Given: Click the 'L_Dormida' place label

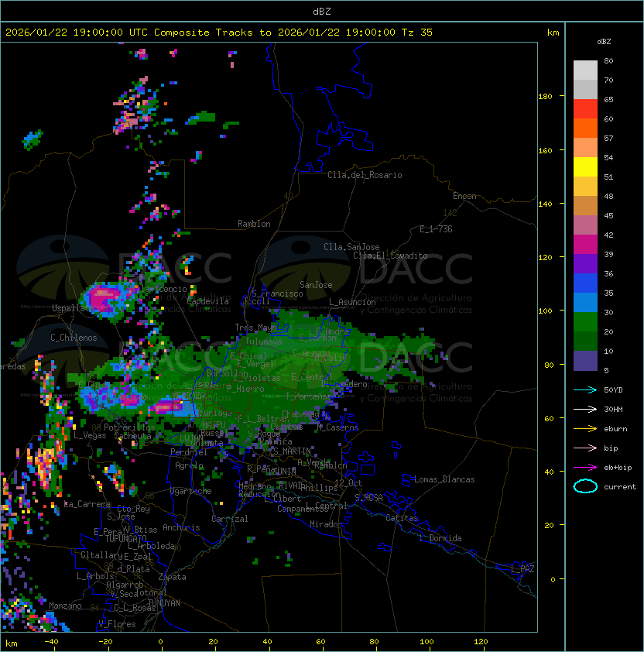Looking at the screenshot, I should 440,538.
